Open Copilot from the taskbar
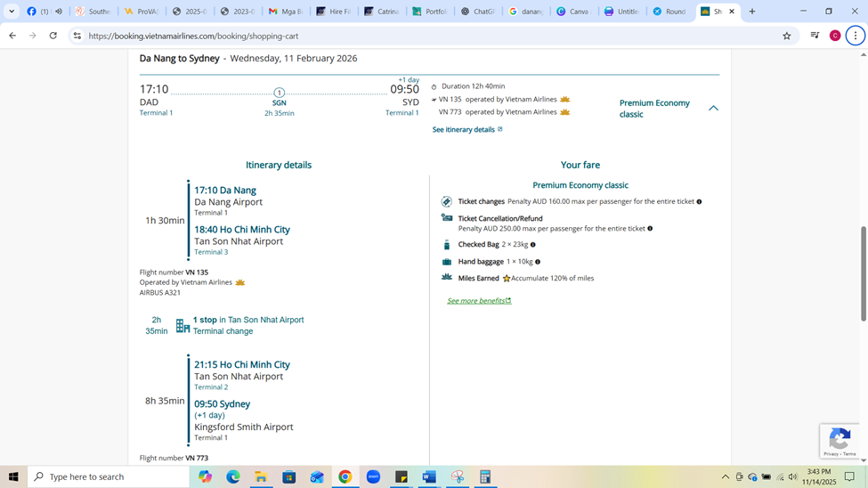Screen dimensions: 868x488 coord(206,476)
